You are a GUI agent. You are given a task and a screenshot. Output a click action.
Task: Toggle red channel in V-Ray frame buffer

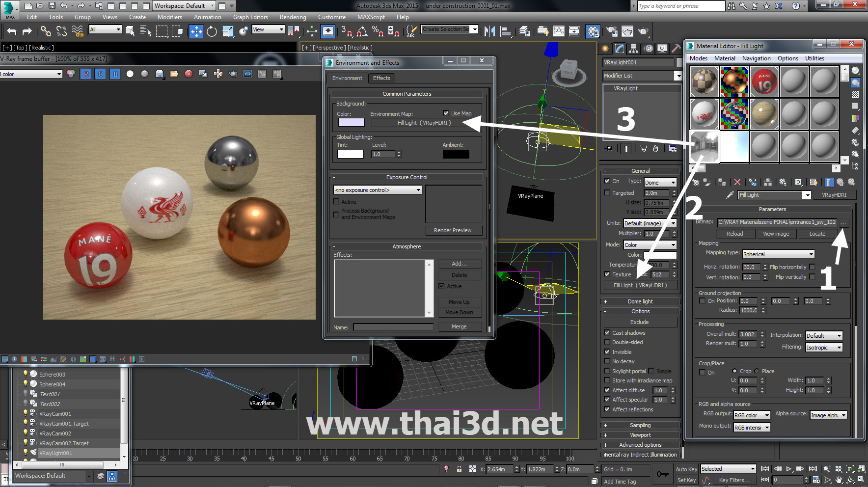(86, 74)
